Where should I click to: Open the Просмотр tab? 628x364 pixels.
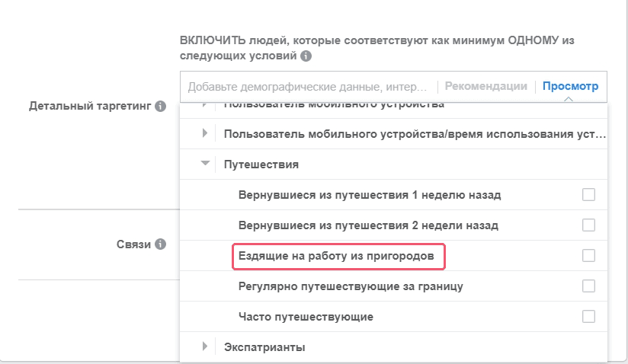pos(570,86)
